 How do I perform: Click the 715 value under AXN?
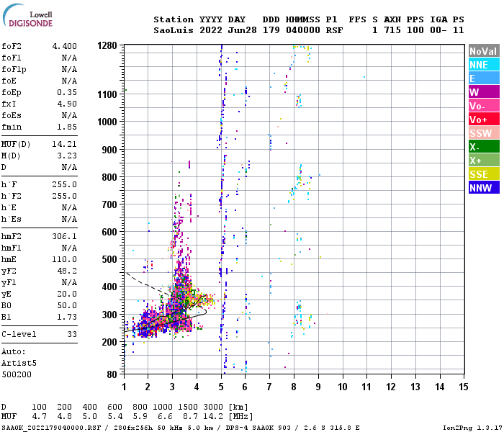392,30
